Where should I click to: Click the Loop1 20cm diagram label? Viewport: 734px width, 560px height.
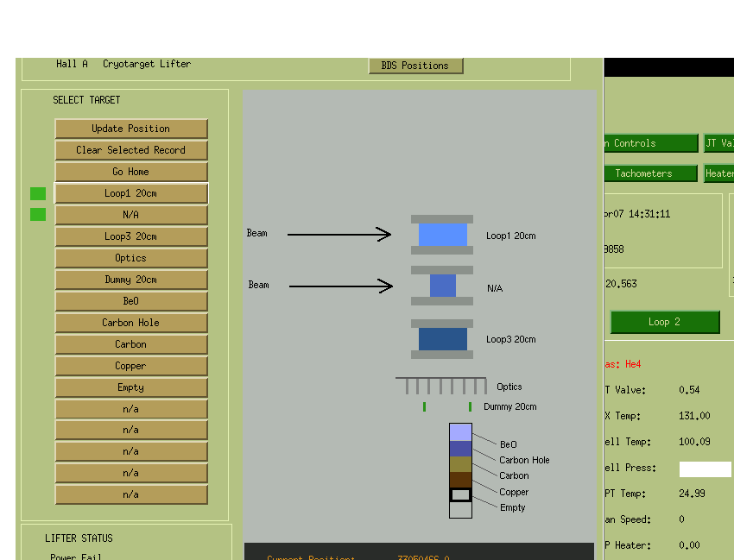(x=510, y=236)
